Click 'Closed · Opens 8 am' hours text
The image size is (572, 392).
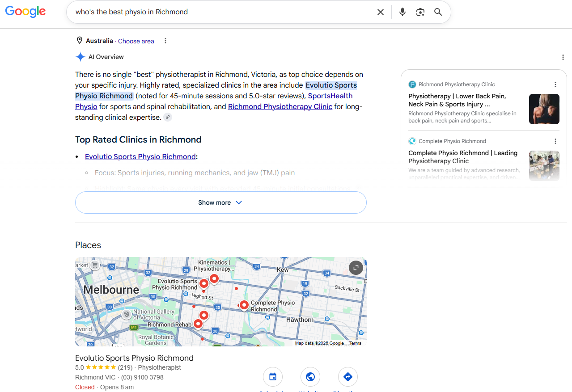[x=104, y=387]
